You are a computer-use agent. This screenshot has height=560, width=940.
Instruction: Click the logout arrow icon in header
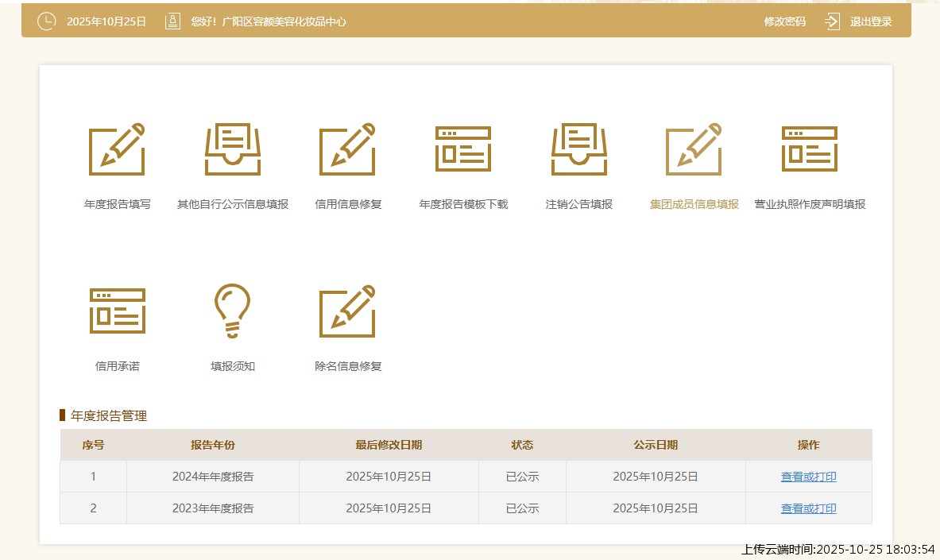(832, 21)
